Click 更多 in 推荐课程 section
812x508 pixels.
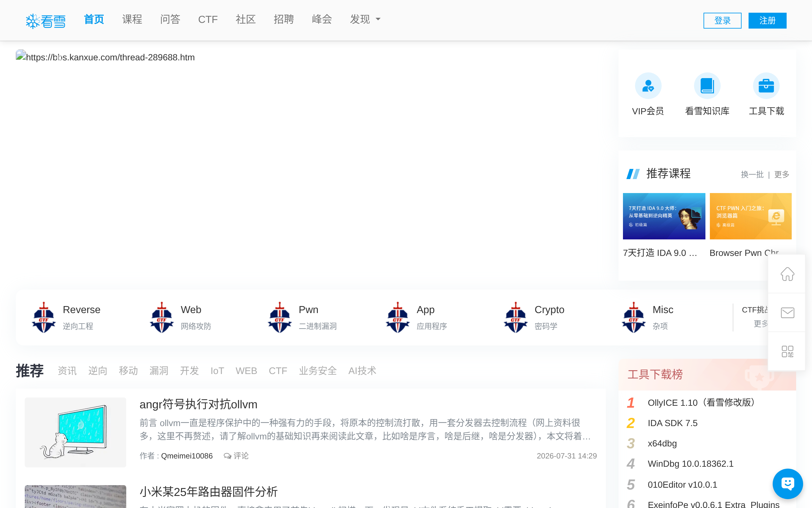point(782,174)
